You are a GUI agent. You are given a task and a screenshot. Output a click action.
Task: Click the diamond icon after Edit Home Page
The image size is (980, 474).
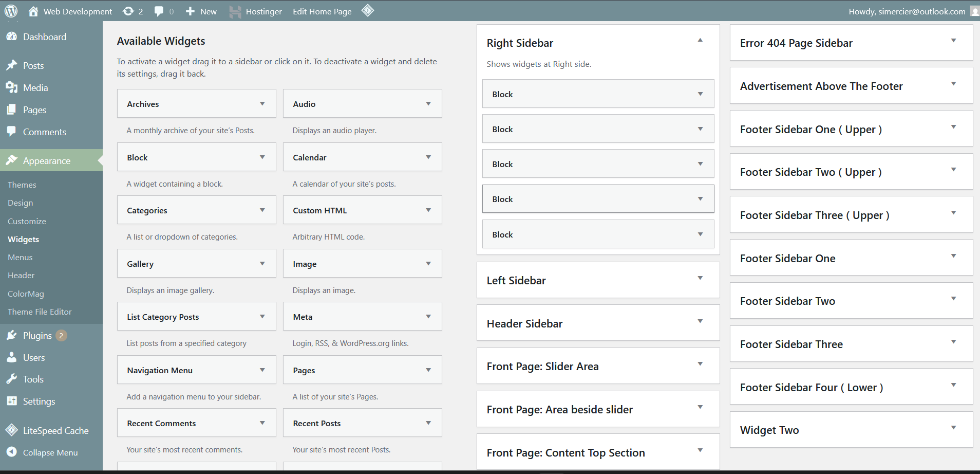click(368, 11)
